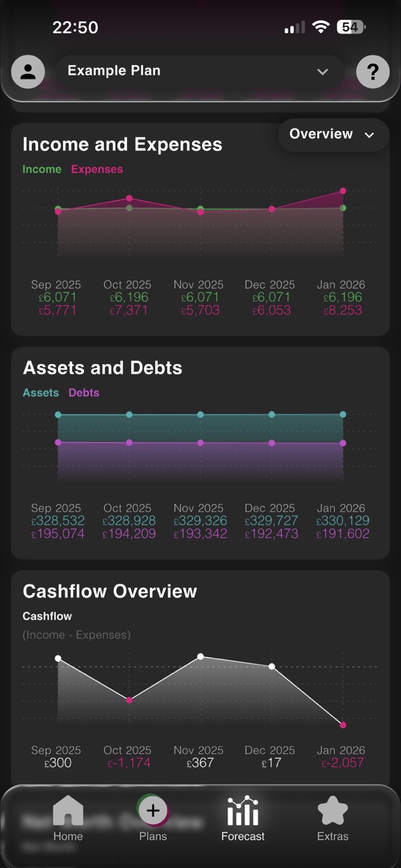Tap the battery indicator showing 54

point(349,27)
